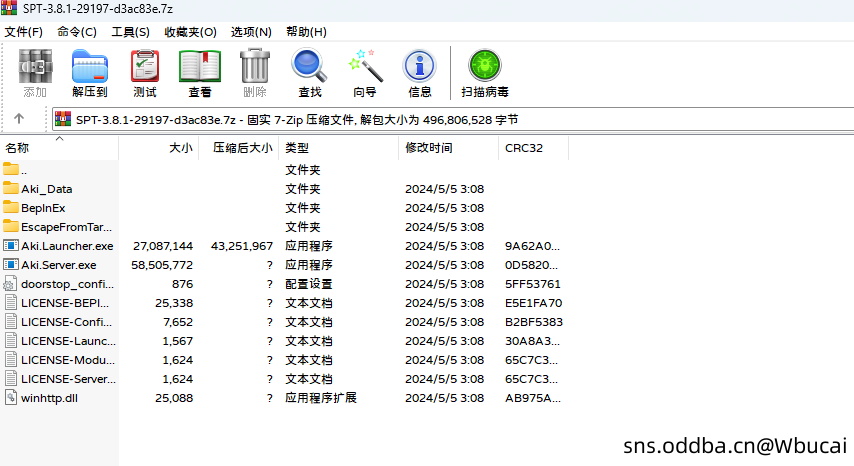Select the Aki_Data folder icon
Image resolution: width=854 pixels, height=466 pixels.
pyautogui.click(x=11, y=189)
